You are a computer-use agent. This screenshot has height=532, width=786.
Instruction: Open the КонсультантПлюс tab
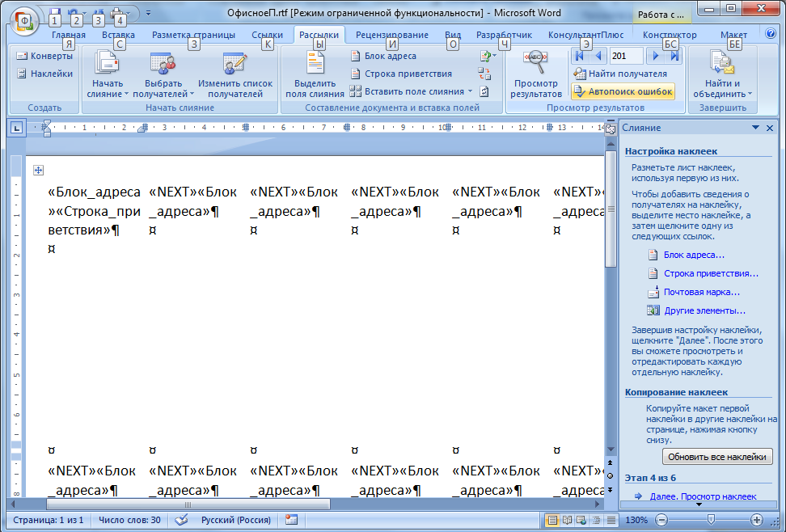tap(586, 35)
